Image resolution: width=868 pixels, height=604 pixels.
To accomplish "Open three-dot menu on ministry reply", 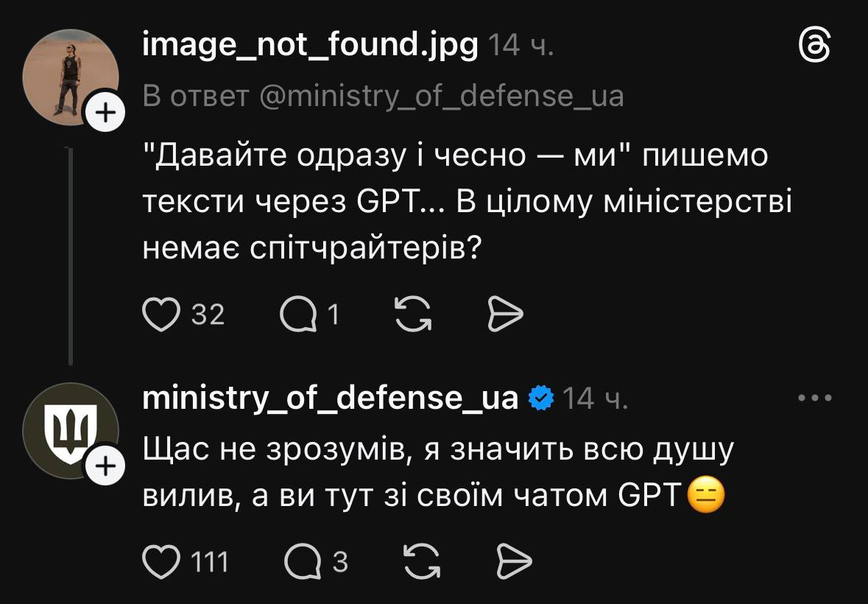I will point(815,398).
